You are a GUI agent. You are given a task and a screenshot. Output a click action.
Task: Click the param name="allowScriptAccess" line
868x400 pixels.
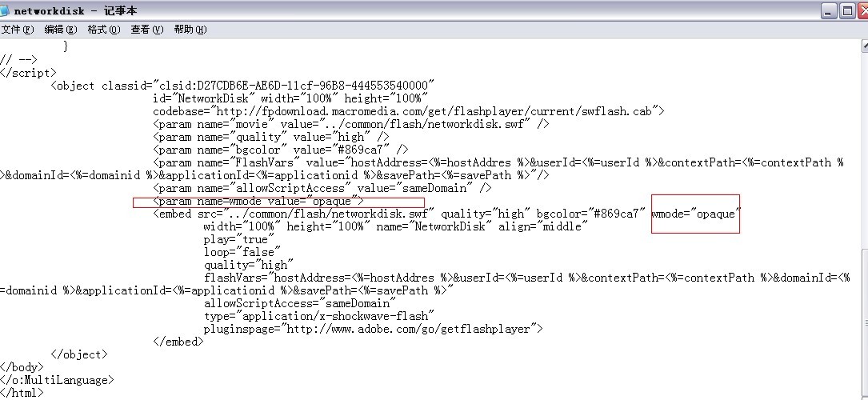tap(322, 187)
